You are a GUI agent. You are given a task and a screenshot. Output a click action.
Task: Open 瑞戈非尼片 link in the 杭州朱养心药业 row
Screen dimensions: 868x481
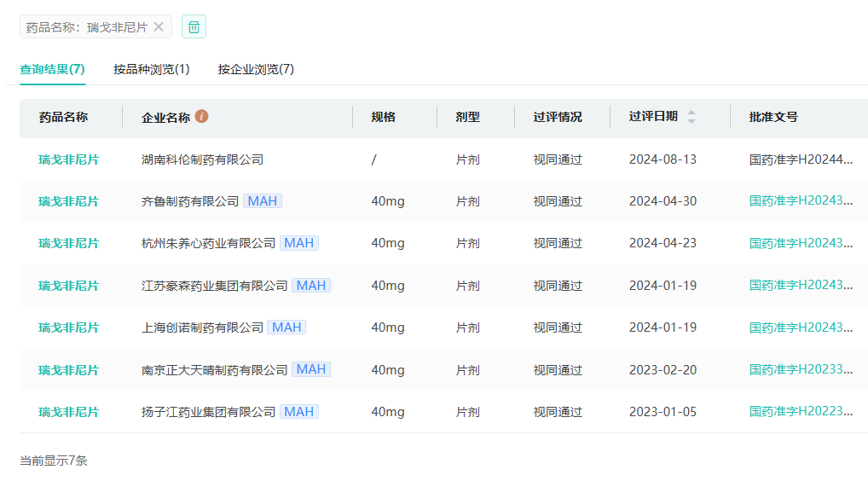tap(69, 243)
